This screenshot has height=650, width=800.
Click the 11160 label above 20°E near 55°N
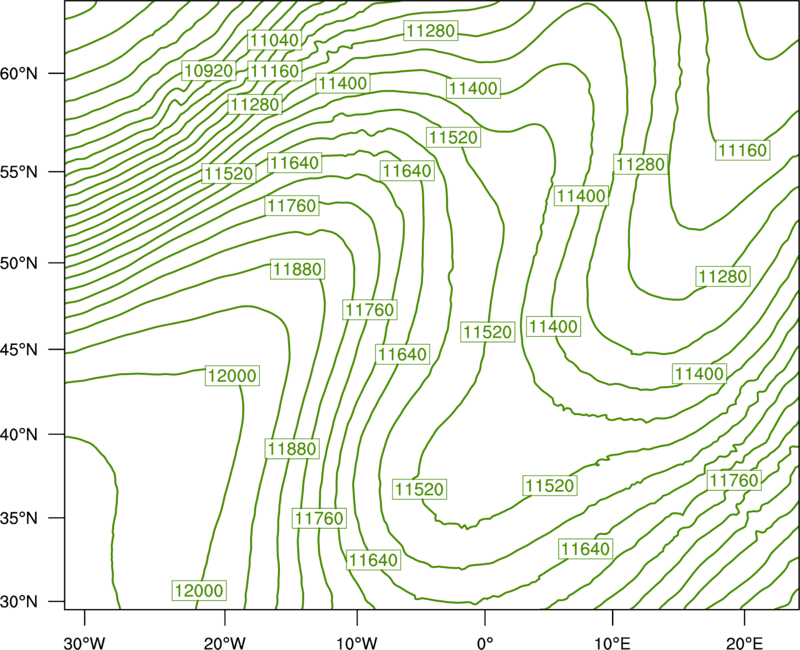click(742, 151)
